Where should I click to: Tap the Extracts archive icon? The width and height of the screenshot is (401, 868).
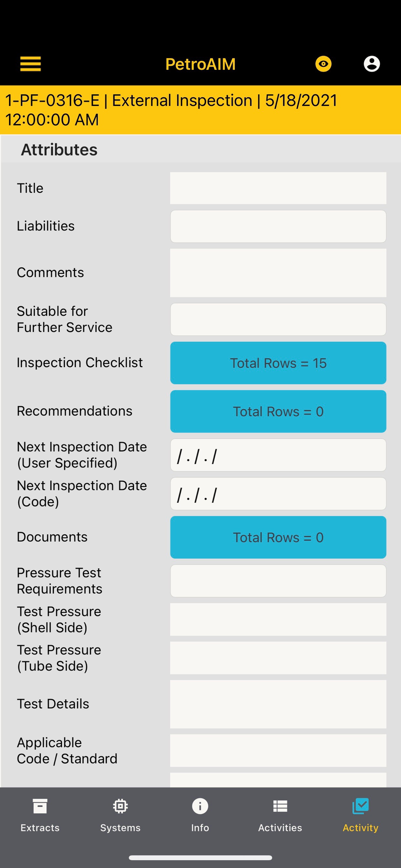pos(40,806)
